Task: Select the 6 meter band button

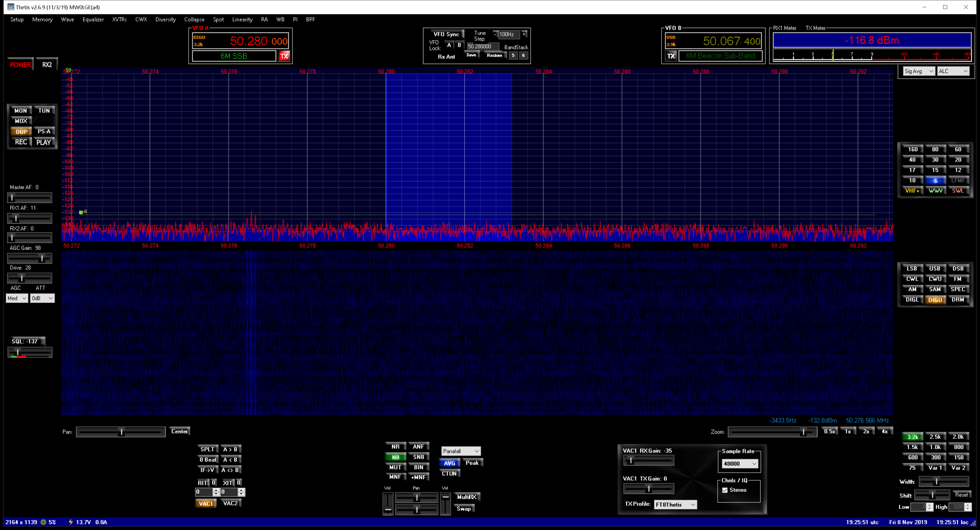Action: (x=935, y=180)
